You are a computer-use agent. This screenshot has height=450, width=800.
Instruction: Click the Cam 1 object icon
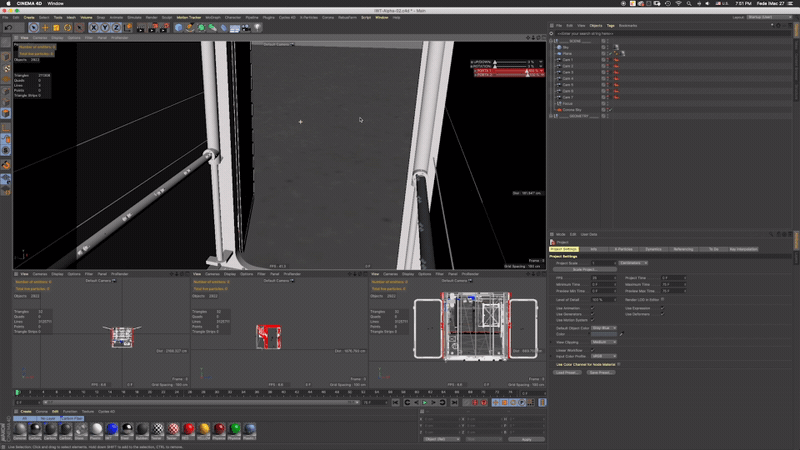[x=559, y=59]
